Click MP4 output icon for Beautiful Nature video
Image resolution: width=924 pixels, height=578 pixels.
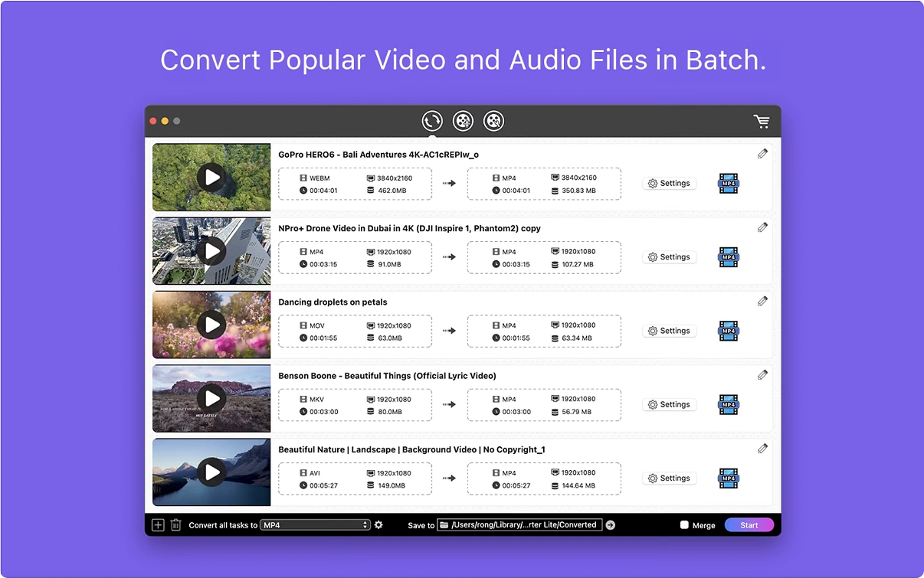coord(728,478)
